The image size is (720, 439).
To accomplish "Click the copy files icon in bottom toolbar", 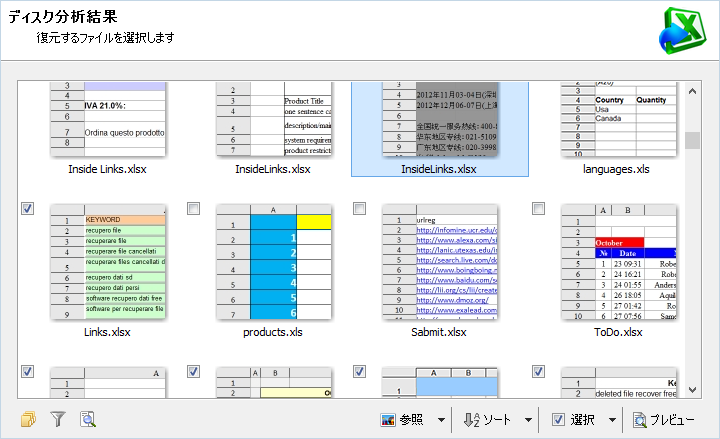I will click(28, 419).
